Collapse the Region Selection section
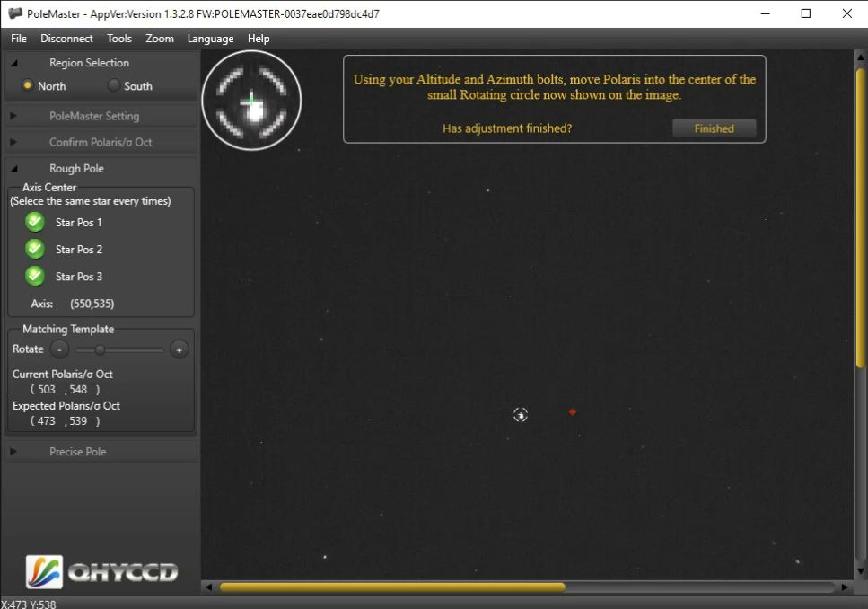The image size is (868, 609). click(x=13, y=63)
